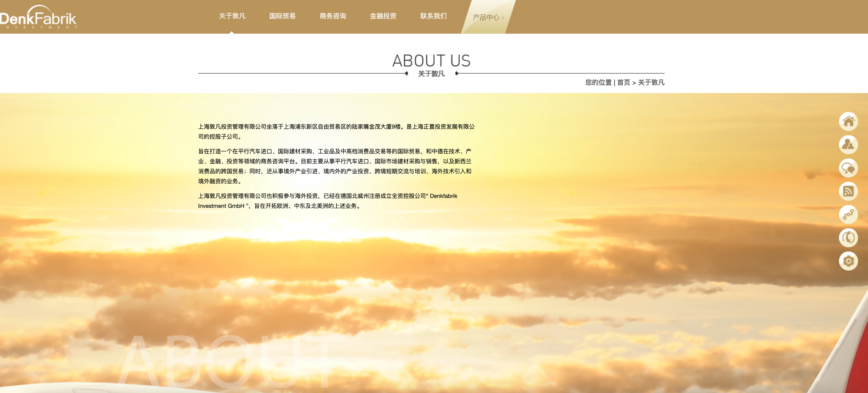868x393 pixels.
Task: Click the 关于敦凡 subtitle under the heading
Action: (x=431, y=74)
